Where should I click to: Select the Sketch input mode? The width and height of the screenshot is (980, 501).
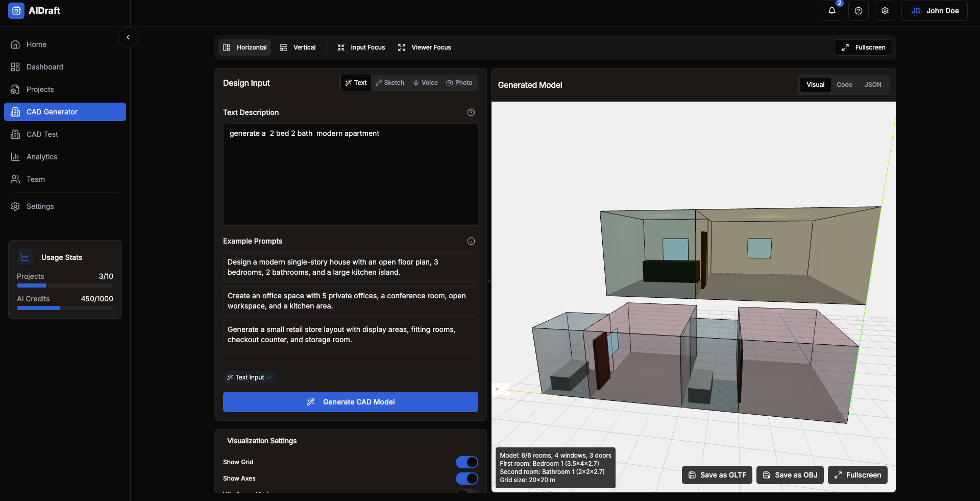click(x=389, y=82)
